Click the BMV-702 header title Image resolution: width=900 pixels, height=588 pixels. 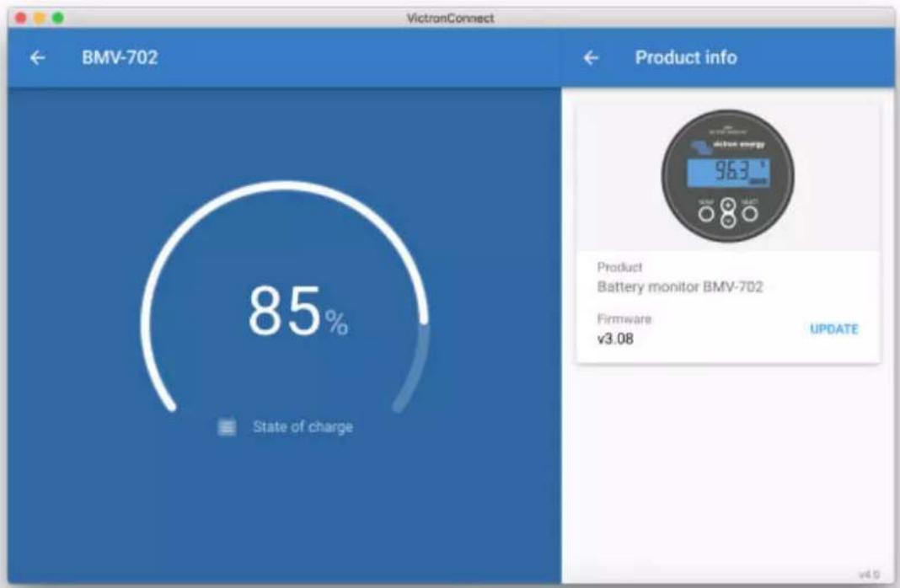(120, 57)
